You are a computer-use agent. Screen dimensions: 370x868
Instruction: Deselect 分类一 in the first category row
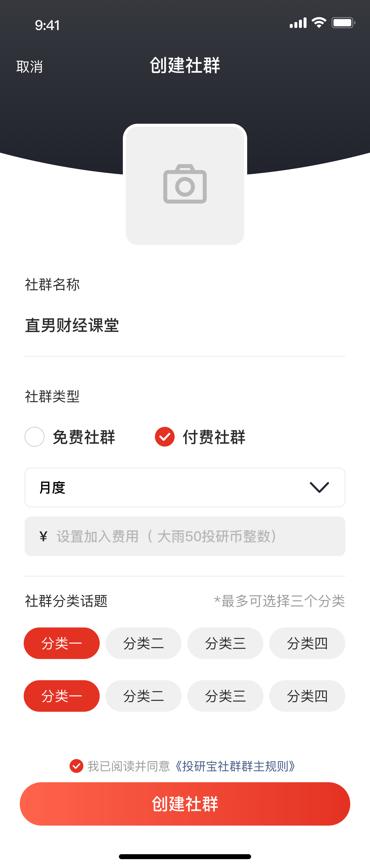tap(61, 643)
